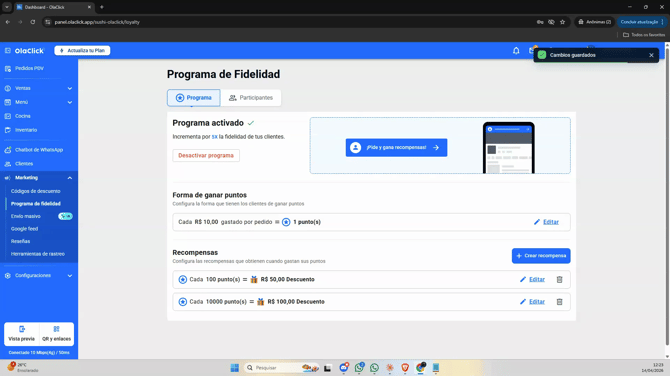Click the Vista previa button
This screenshot has width=670, height=376.
pyautogui.click(x=22, y=334)
